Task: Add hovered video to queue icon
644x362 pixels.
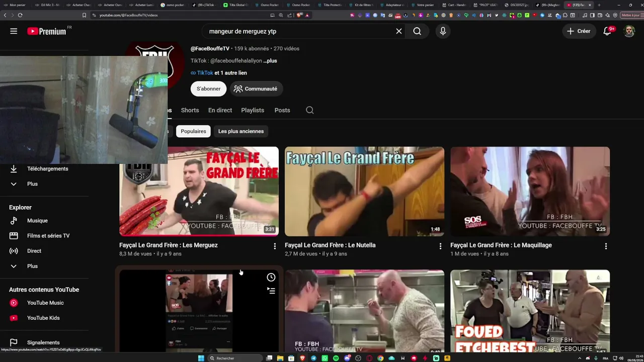Action: point(271,291)
